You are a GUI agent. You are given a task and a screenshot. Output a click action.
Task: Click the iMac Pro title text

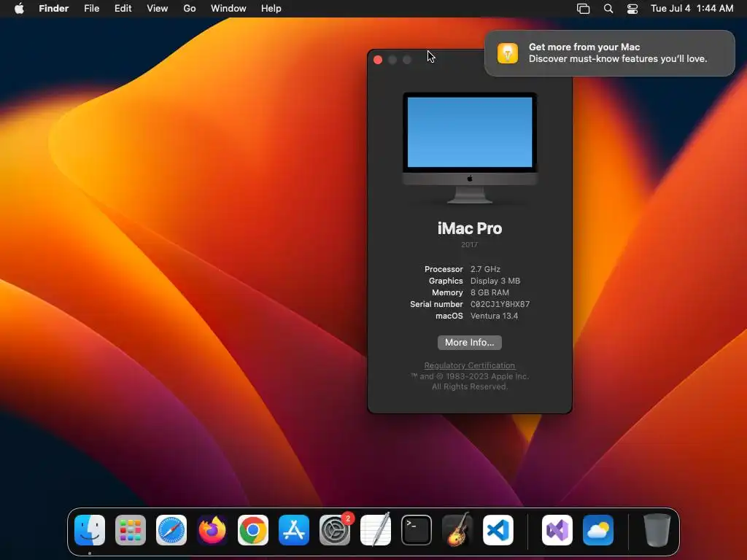470,228
